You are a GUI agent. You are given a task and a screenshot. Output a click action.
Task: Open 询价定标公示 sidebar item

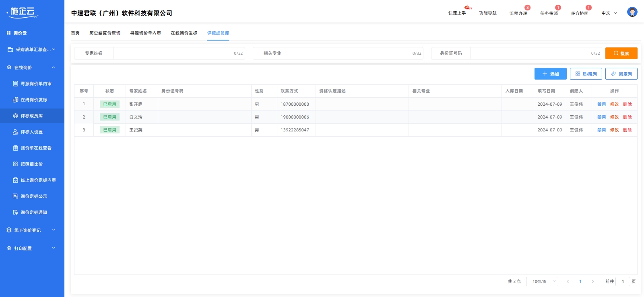pyautogui.click(x=34, y=196)
